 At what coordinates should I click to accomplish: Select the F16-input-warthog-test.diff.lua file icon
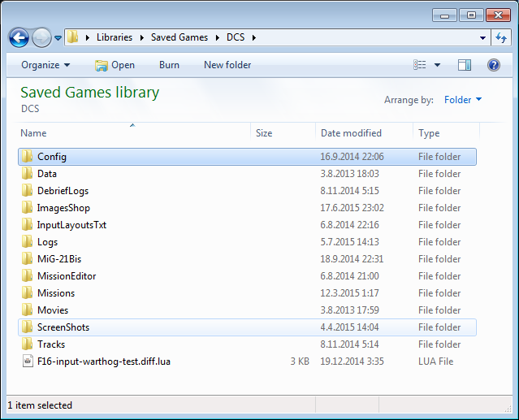pos(28,361)
